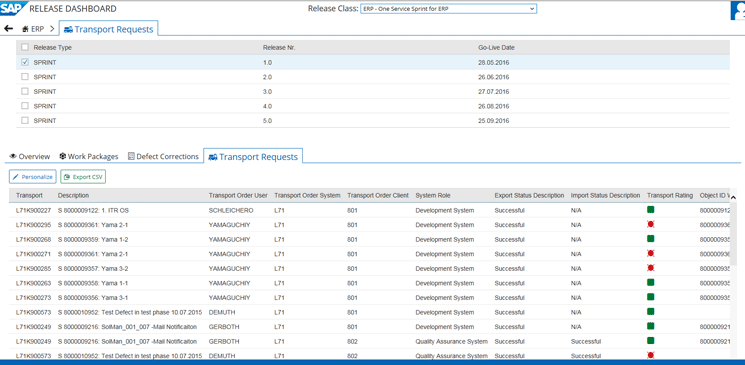Click Release Nr. 3.0 cell
Screen dimensions: 745x365
click(x=267, y=91)
